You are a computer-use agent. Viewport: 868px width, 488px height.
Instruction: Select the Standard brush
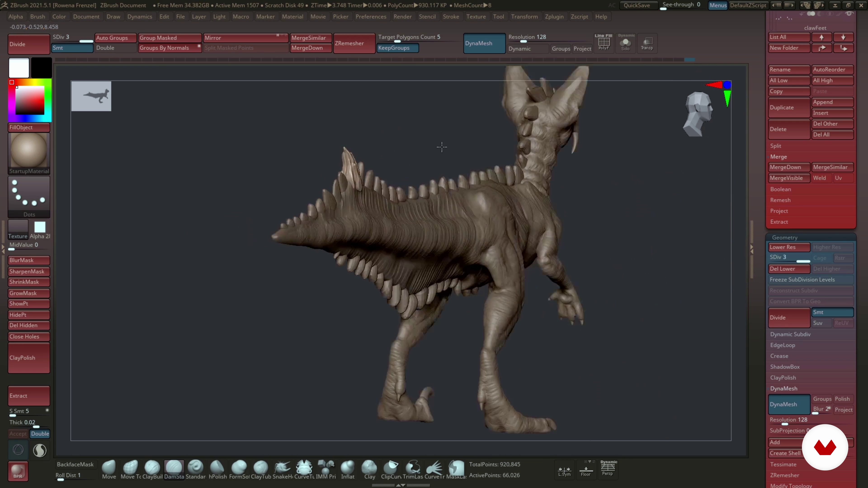click(x=196, y=469)
